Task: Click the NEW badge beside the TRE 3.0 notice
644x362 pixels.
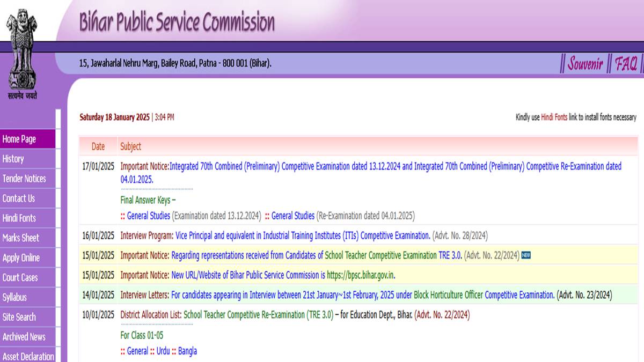Action: (x=525, y=256)
